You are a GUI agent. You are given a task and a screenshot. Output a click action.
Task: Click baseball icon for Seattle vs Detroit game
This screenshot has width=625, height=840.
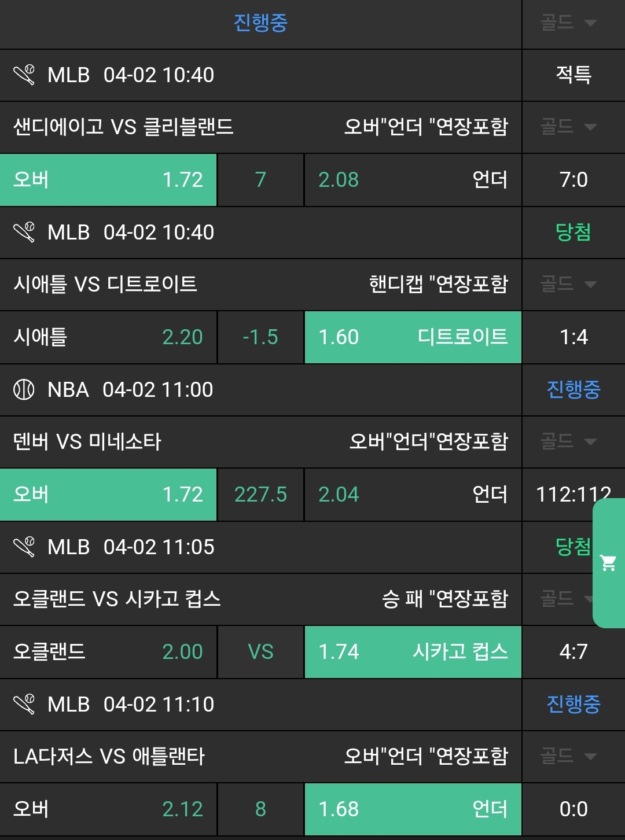pos(24,233)
